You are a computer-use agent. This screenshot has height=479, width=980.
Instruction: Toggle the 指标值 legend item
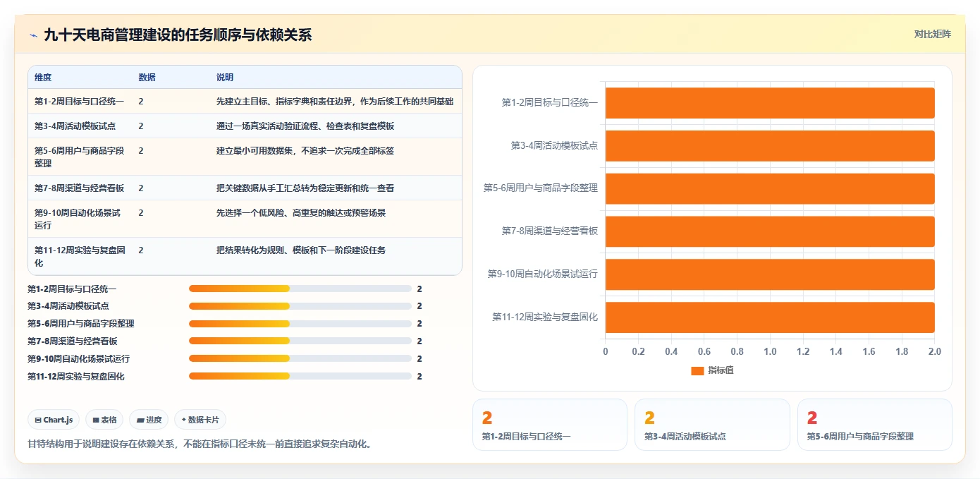click(712, 370)
